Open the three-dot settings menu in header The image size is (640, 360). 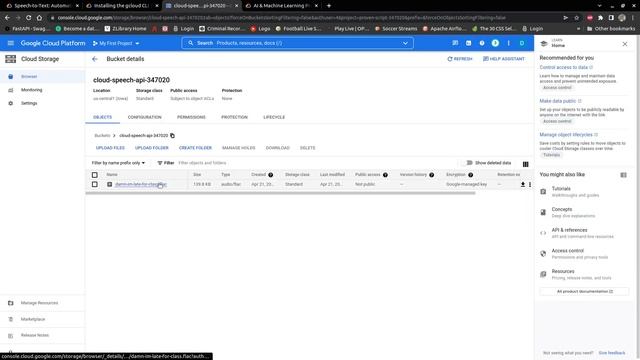pos(509,43)
